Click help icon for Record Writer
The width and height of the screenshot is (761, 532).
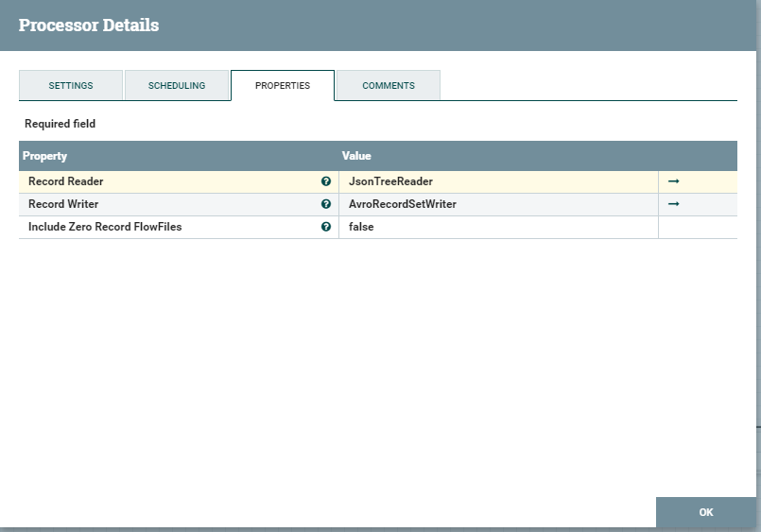pyautogui.click(x=326, y=204)
